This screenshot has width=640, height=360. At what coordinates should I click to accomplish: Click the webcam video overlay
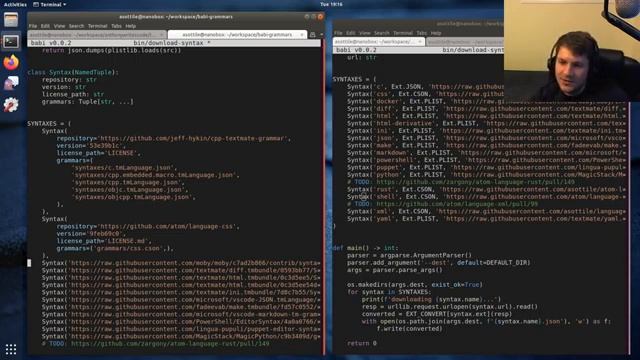pos(572,50)
